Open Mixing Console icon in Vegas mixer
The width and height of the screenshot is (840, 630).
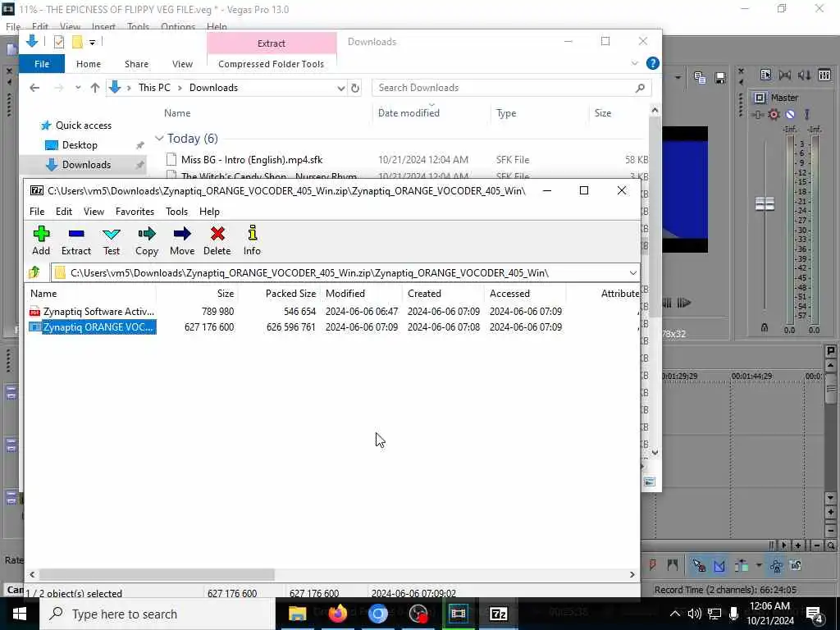coord(824,75)
